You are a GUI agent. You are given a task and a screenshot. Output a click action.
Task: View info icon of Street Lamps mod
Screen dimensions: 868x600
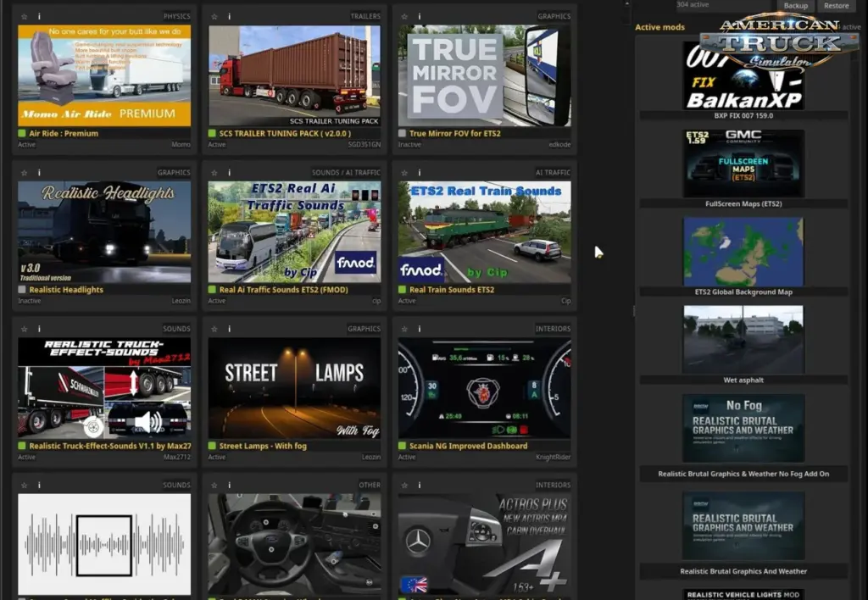click(x=229, y=329)
